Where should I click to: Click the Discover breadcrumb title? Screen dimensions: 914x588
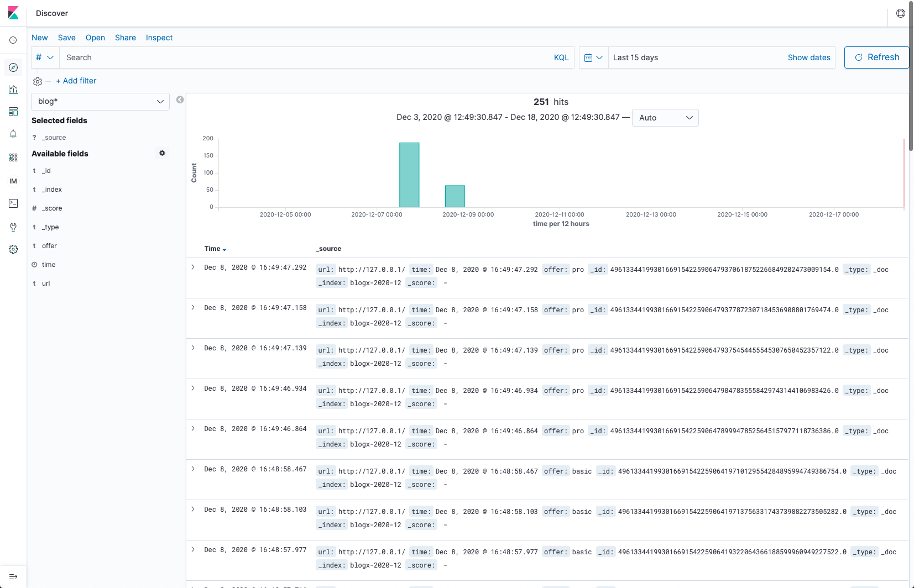tap(52, 13)
